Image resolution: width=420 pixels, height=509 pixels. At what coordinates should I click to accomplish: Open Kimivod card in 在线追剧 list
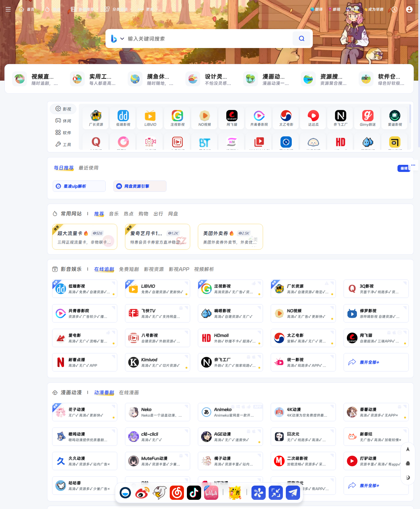click(158, 362)
